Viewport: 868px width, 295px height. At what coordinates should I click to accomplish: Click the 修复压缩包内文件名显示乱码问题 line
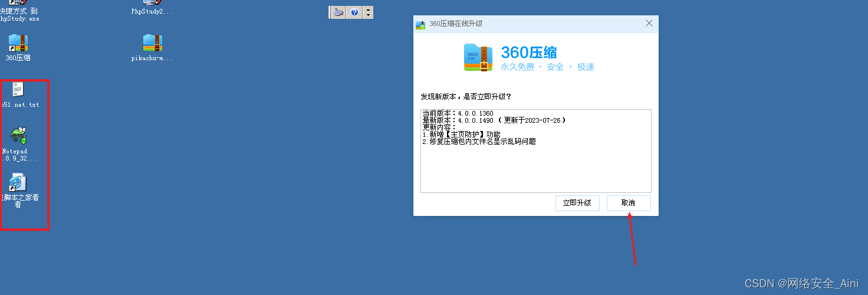[479, 142]
